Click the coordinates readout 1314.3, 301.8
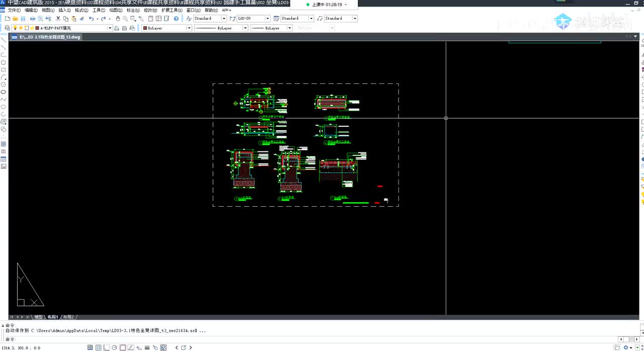 (x=20, y=348)
